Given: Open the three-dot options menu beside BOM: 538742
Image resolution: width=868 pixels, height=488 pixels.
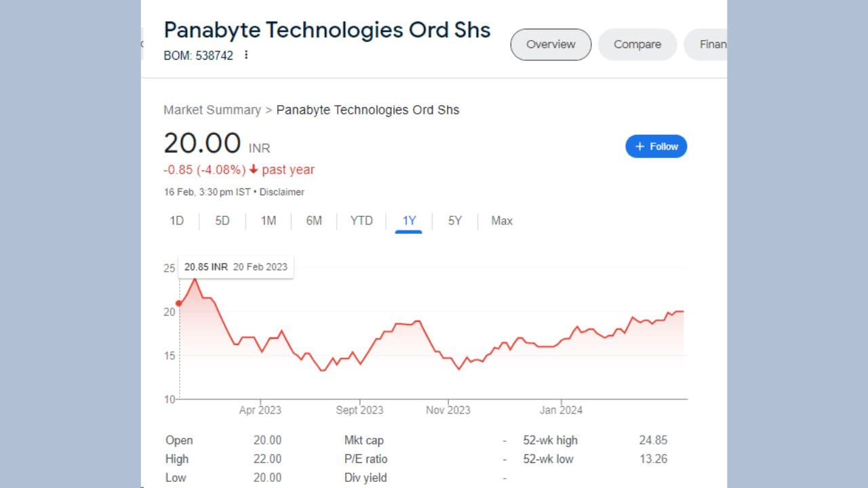Looking at the screenshot, I should [x=246, y=55].
